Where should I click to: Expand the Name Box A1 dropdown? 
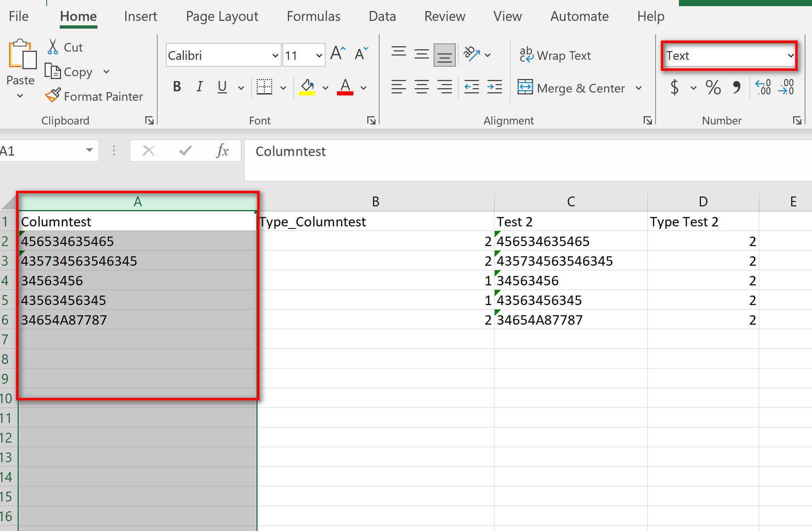(x=89, y=151)
